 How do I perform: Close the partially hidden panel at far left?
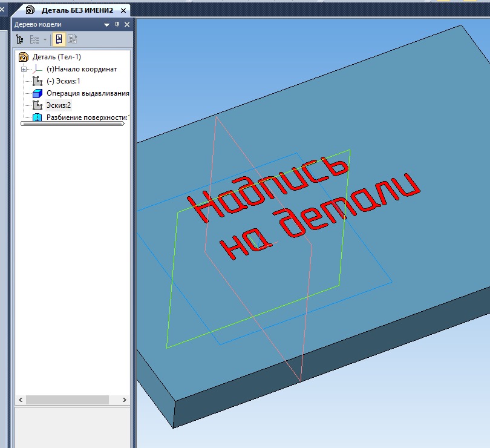tap(2, 10)
